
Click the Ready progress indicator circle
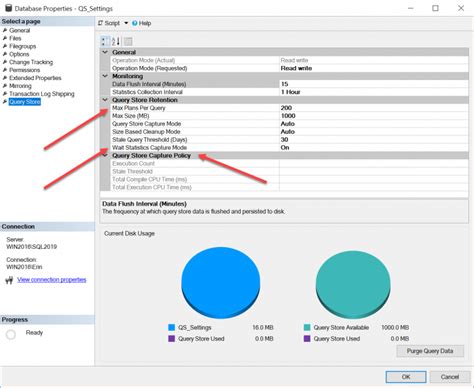pyautogui.click(x=11, y=334)
